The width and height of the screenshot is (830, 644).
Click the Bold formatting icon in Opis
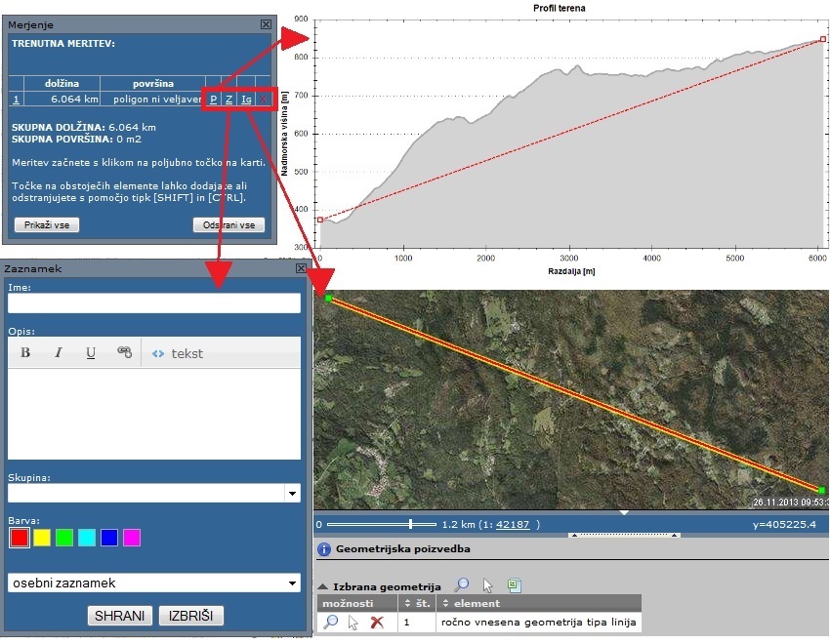(26, 353)
